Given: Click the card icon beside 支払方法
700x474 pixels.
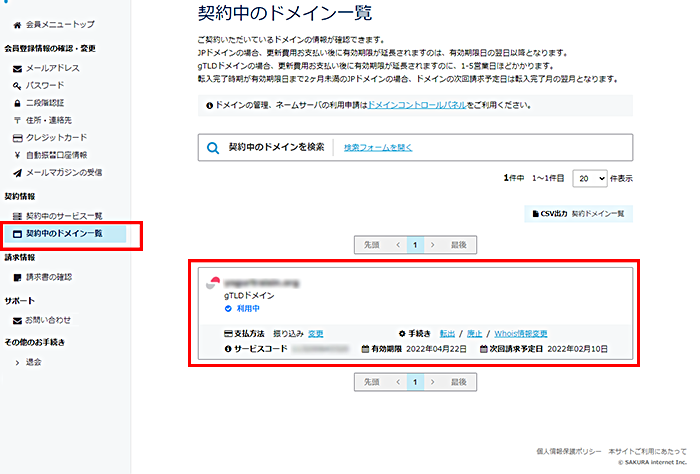Looking at the screenshot, I should click(228, 334).
